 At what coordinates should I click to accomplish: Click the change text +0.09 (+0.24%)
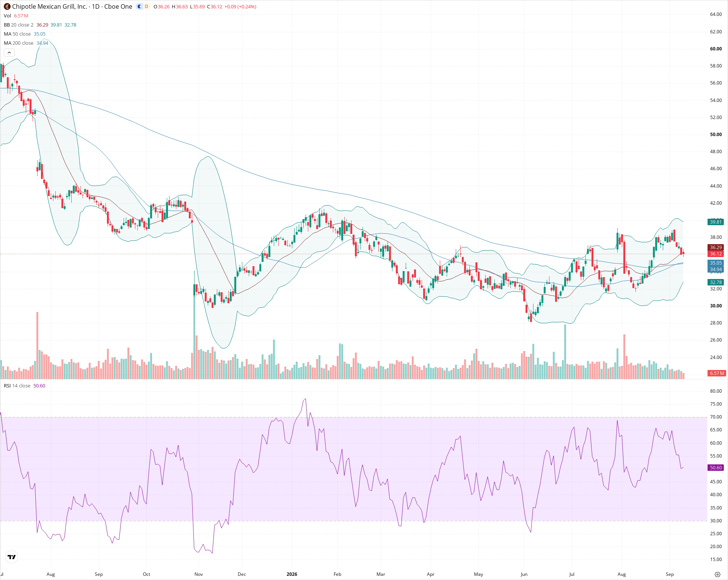pos(240,6)
